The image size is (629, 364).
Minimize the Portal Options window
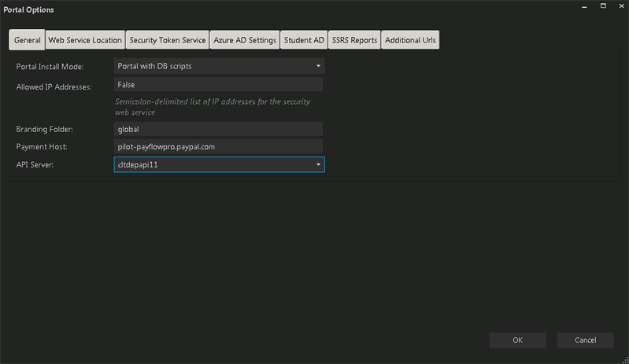[582, 7]
